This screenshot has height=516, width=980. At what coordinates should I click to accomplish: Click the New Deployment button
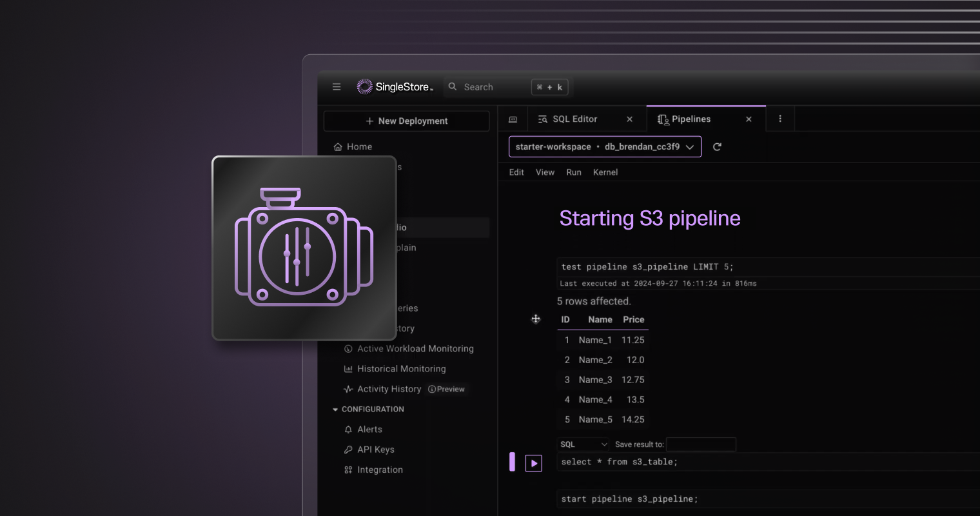[406, 121]
